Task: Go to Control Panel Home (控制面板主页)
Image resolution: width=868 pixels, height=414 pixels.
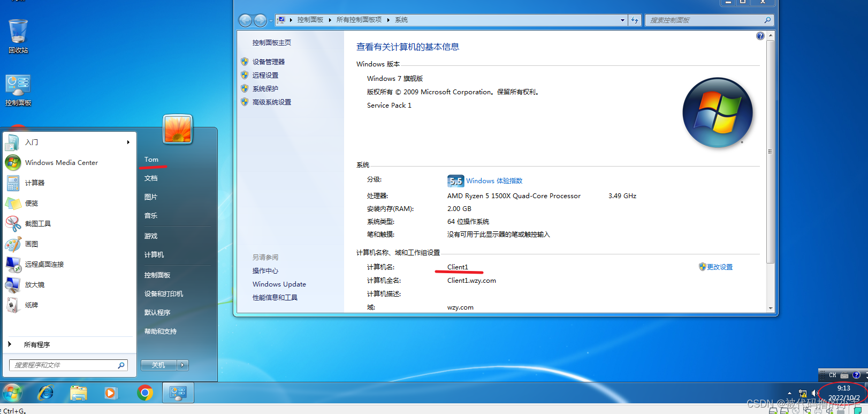Action: coord(272,43)
